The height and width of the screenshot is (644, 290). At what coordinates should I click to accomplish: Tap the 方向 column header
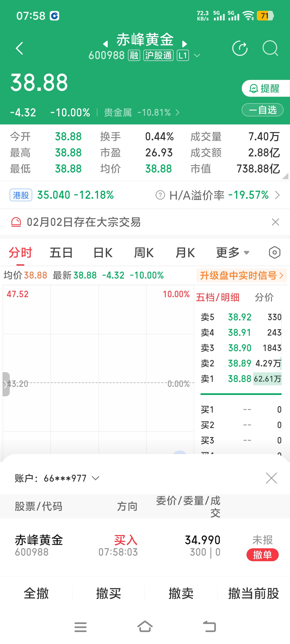pos(127,506)
